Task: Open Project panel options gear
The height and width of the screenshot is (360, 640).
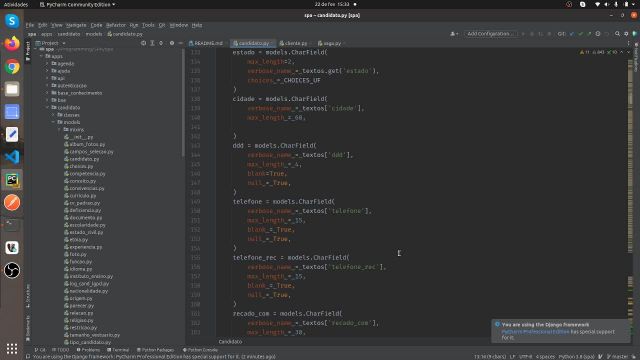Action: click(x=172, y=43)
